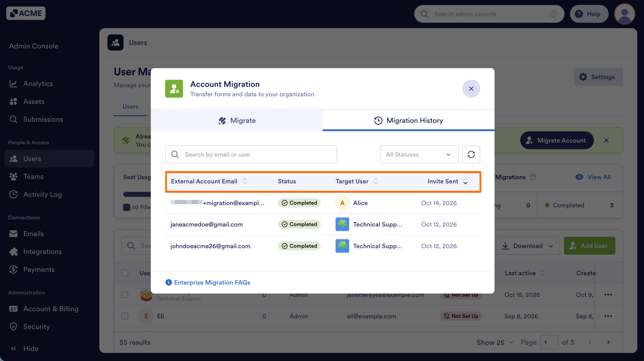Click the ACME logo
The height and width of the screenshot is (361, 644).
[26, 13]
